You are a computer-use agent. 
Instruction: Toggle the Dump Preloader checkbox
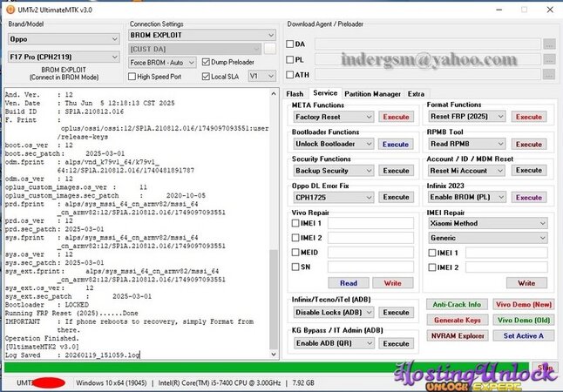206,62
